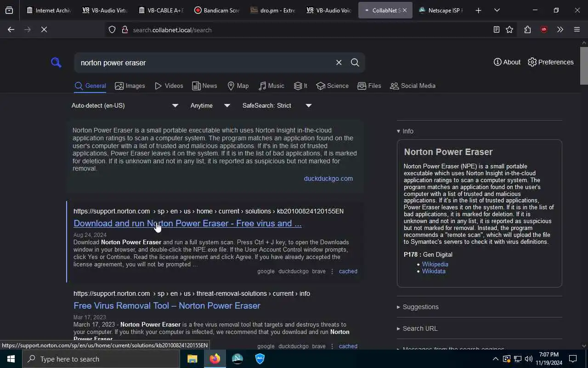
Task: Open the network tray icon
Action: pos(518,359)
